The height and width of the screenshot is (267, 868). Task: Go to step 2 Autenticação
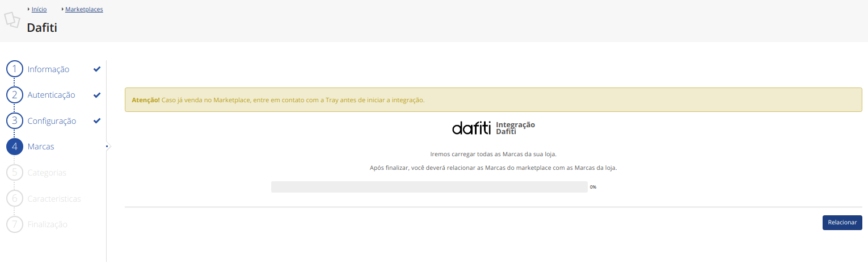[51, 95]
